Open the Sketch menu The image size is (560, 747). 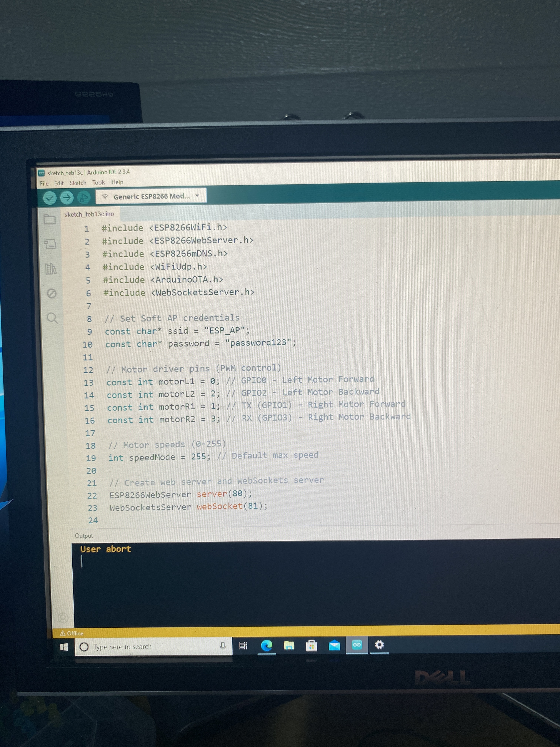click(x=78, y=183)
